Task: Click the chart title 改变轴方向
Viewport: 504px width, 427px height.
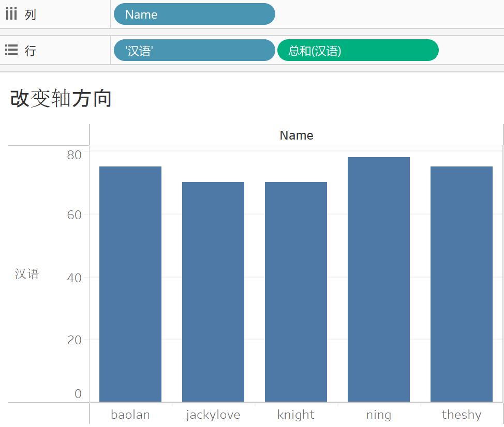Action: click(x=61, y=98)
